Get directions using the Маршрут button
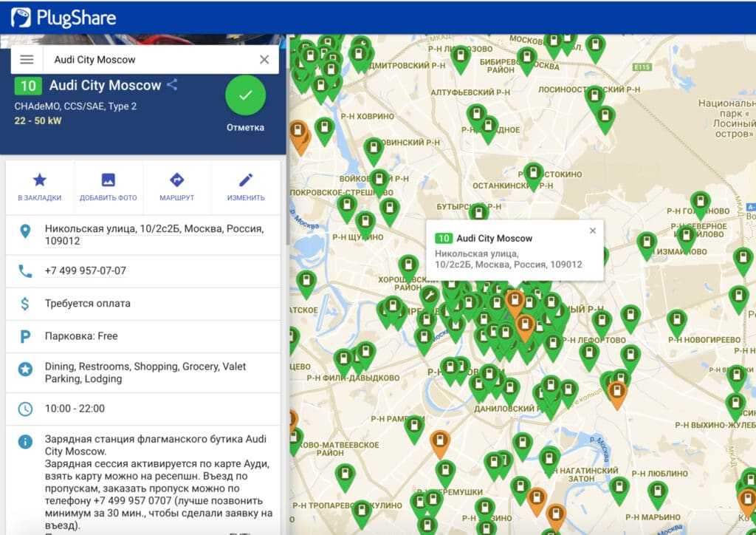This screenshot has height=535, width=756. (177, 187)
